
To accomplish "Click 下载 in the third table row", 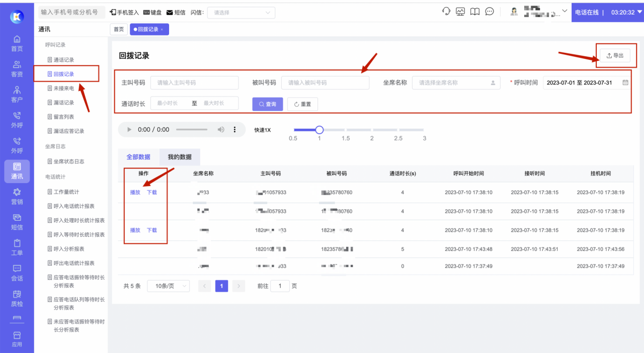I will click(x=152, y=230).
